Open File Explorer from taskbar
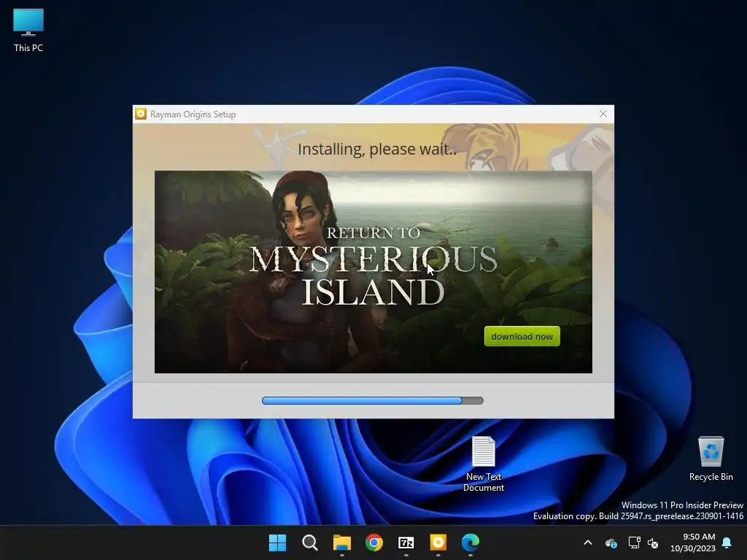 pyautogui.click(x=341, y=542)
